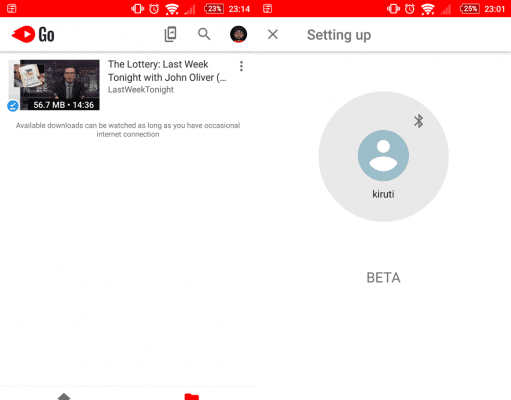511x400 pixels.
Task: Select the kiruti user avatar
Action: pos(383,155)
